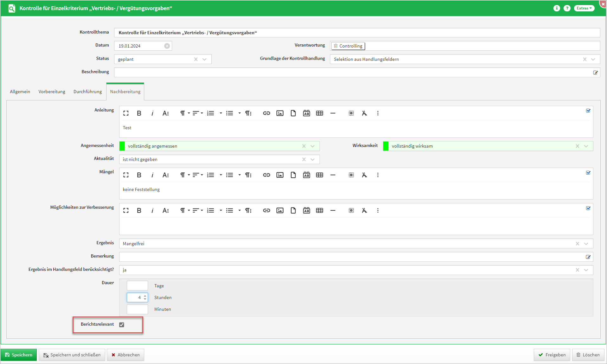
Task: Switch to the Vorbereitung tab
Action: click(x=52, y=92)
